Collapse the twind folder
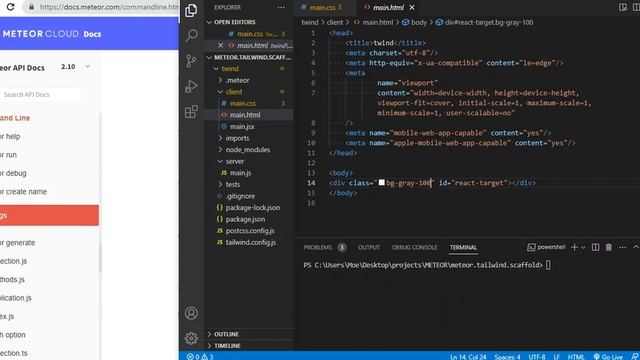Image resolution: width=640 pixels, height=360 pixels. click(216, 69)
